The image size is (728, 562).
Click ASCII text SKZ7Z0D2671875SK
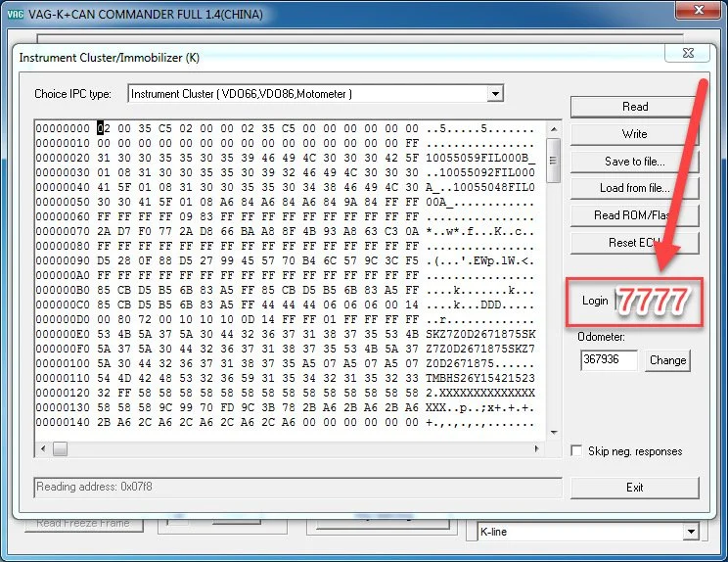(x=480, y=335)
